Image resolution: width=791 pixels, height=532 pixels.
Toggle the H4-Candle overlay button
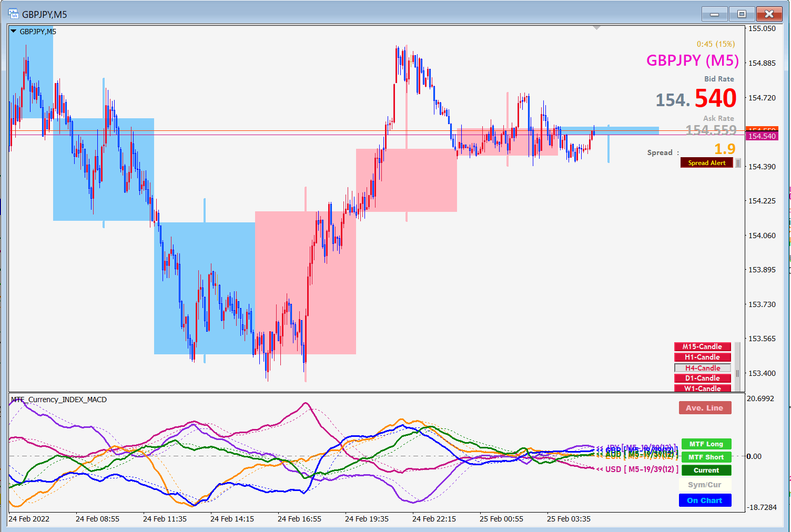(x=702, y=368)
